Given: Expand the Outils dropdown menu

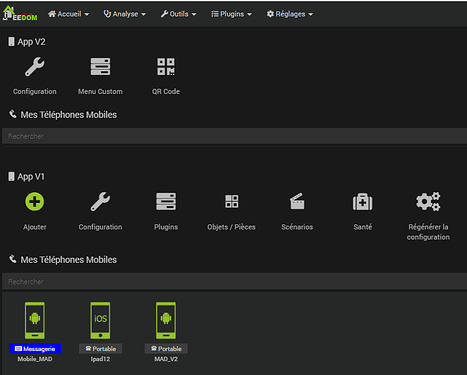Looking at the screenshot, I should click(x=178, y=14).
